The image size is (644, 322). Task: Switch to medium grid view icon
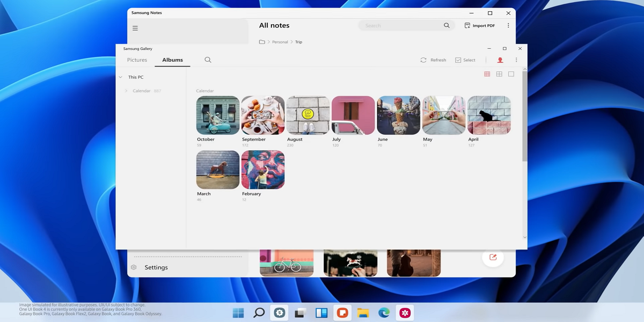[x=499, y=74]
